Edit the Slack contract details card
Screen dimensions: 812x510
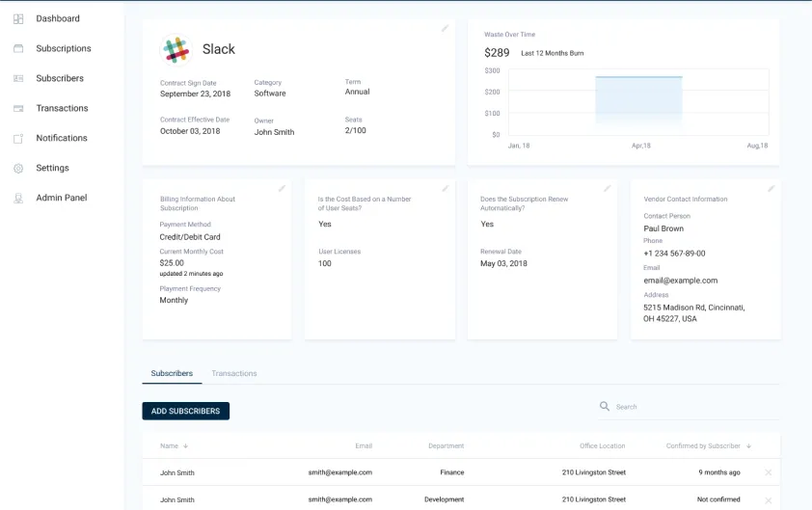pyautogui.click(x=445, y=29)
